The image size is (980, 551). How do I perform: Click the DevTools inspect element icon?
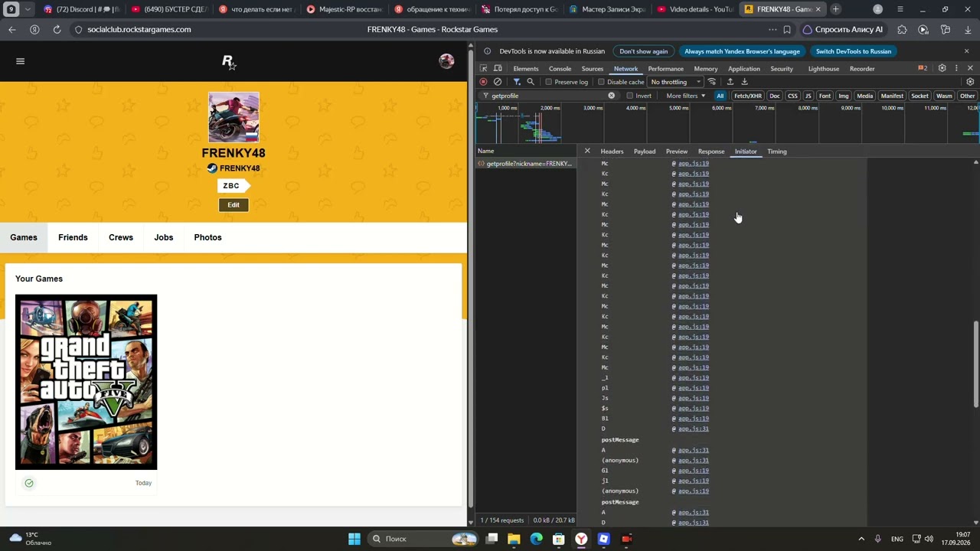[x=483, y=69]
